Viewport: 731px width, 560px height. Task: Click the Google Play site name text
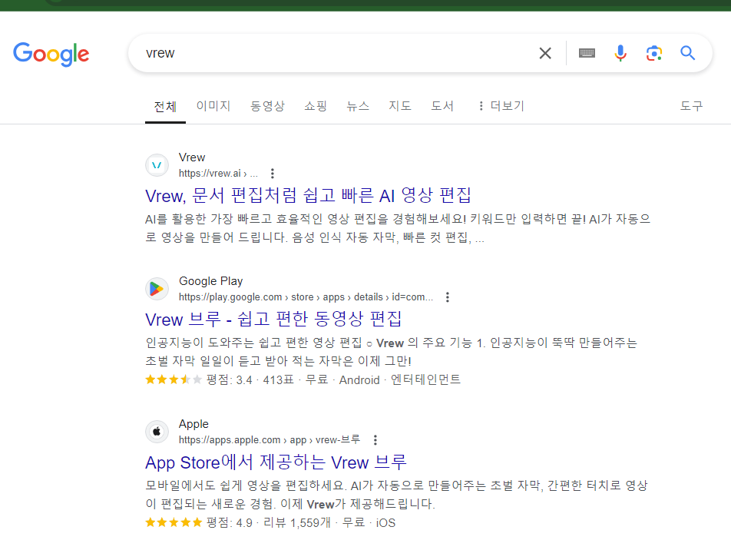[210, 281]
